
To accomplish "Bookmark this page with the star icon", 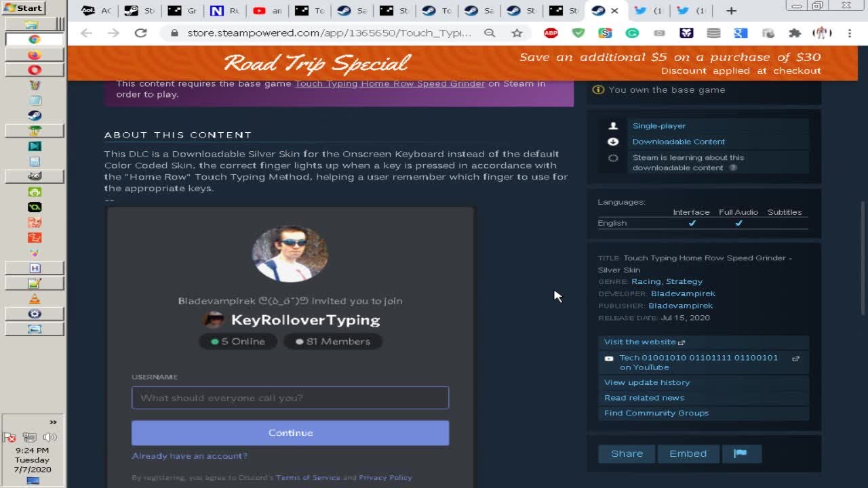I will coord(517,33).
